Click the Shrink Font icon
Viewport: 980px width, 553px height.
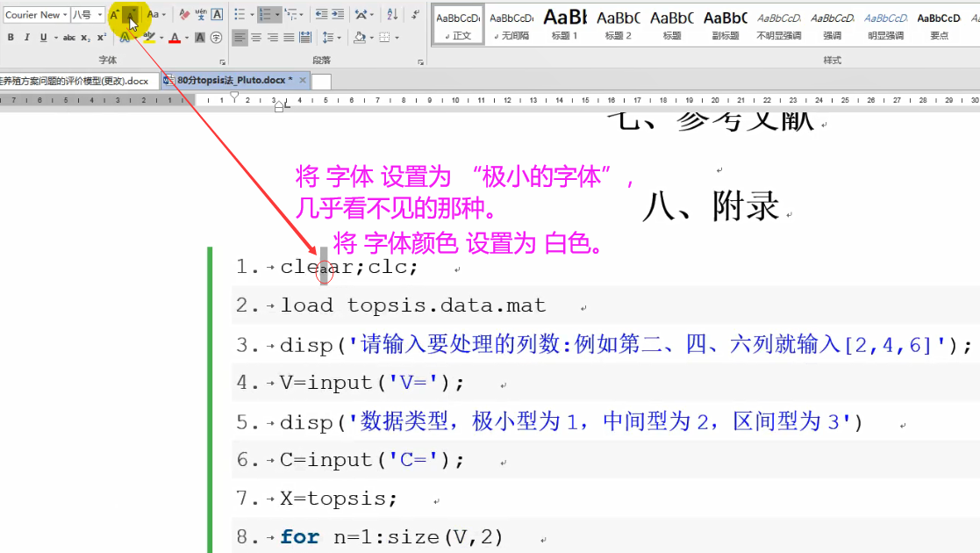[131, 15]
